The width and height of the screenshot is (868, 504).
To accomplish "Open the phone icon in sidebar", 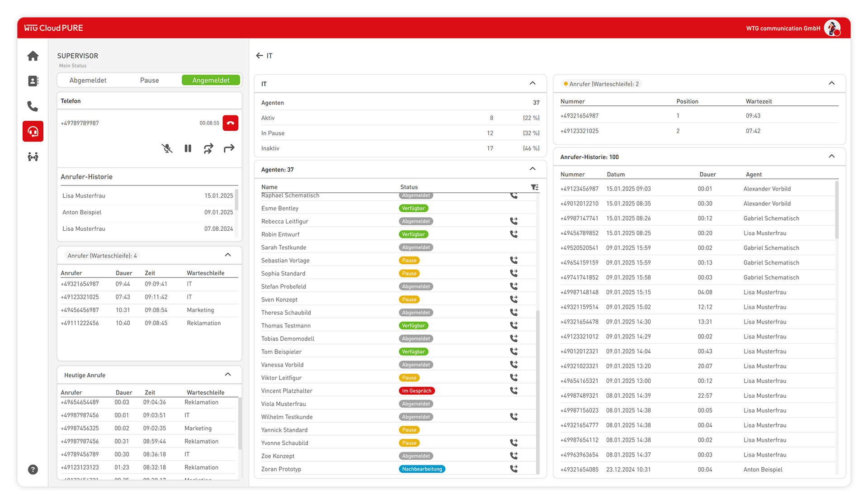I will pyautogui.click(x=33, y=106).
